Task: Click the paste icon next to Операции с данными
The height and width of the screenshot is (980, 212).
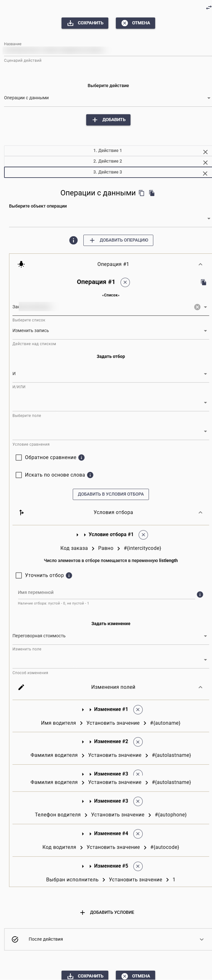Action: [x=152, y=193]
